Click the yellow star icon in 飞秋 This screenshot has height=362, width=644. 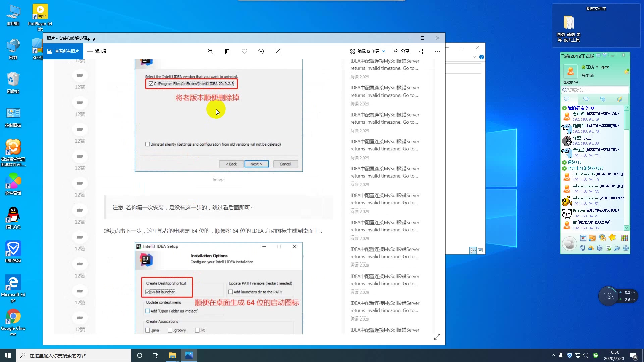click(x=612, y=238)
